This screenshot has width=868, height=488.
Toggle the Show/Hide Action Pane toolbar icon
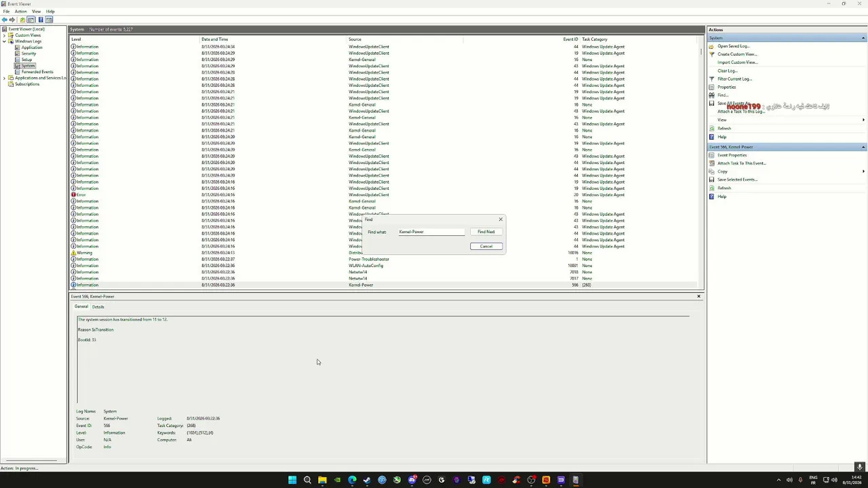[x=50, y=20]
